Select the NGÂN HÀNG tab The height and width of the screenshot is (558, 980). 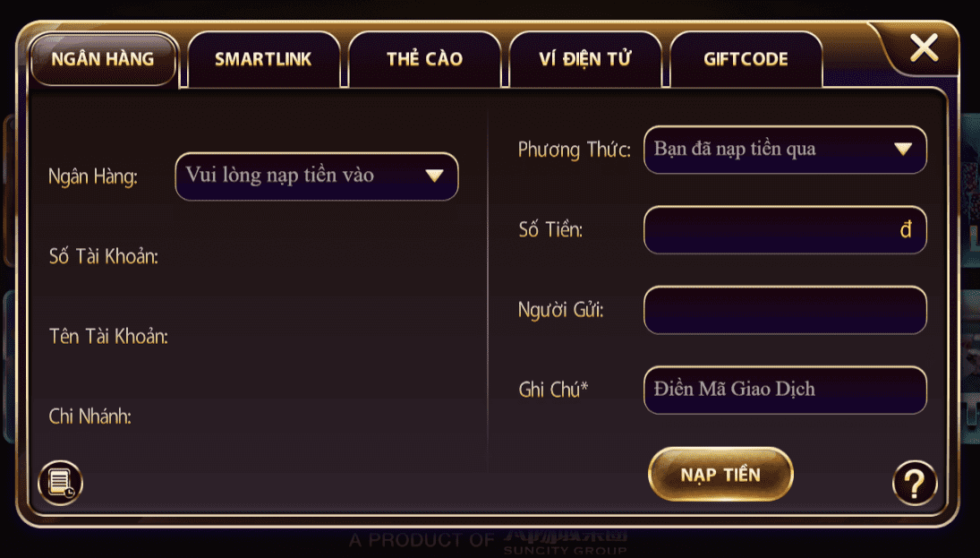[x=103, y=60]
